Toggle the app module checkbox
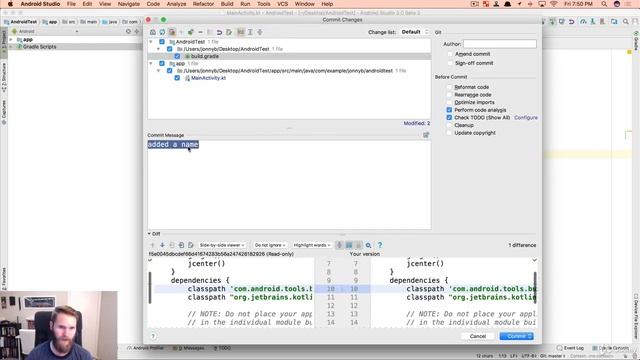The width and height of the screenshot is (640, 360). (162, 64)
